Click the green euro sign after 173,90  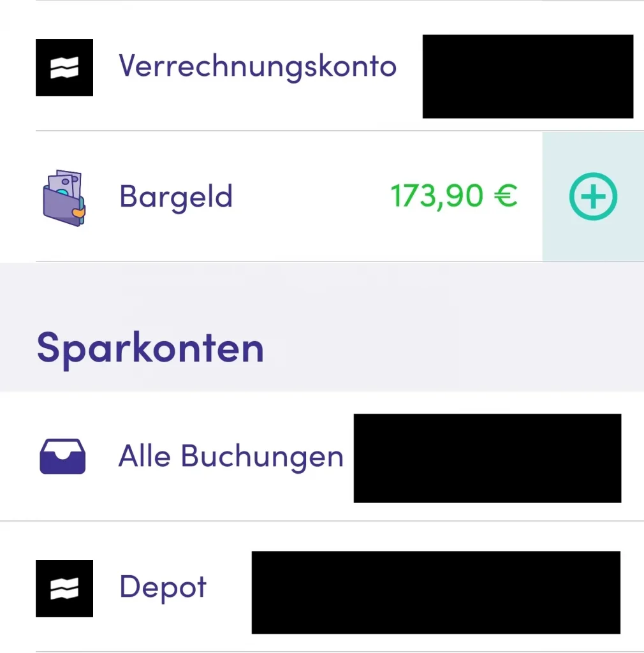point(506,196)
